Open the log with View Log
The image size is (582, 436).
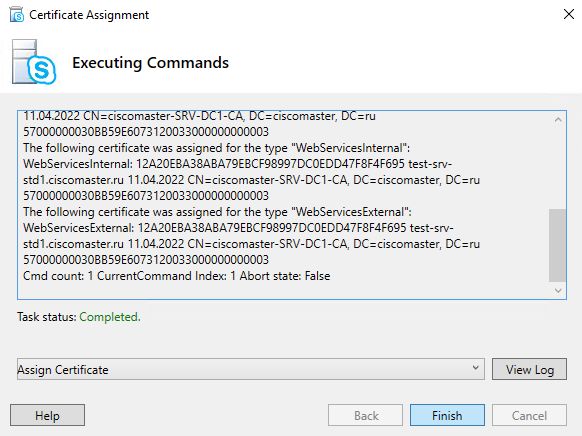(529, 369)
